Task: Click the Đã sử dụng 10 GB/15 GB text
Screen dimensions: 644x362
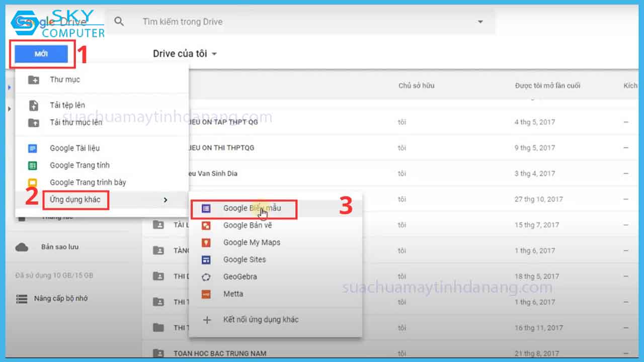Action: point(54,276)
